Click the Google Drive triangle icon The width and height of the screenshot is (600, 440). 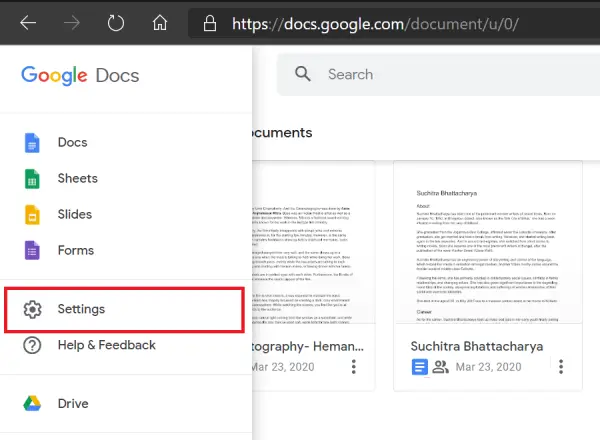32,403
